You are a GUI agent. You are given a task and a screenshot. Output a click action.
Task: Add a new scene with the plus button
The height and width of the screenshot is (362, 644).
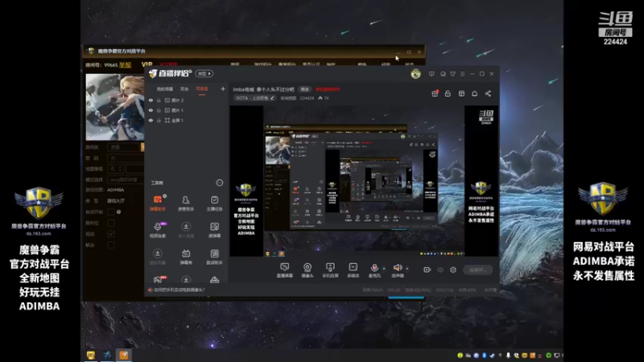click(x=223, y=88)
